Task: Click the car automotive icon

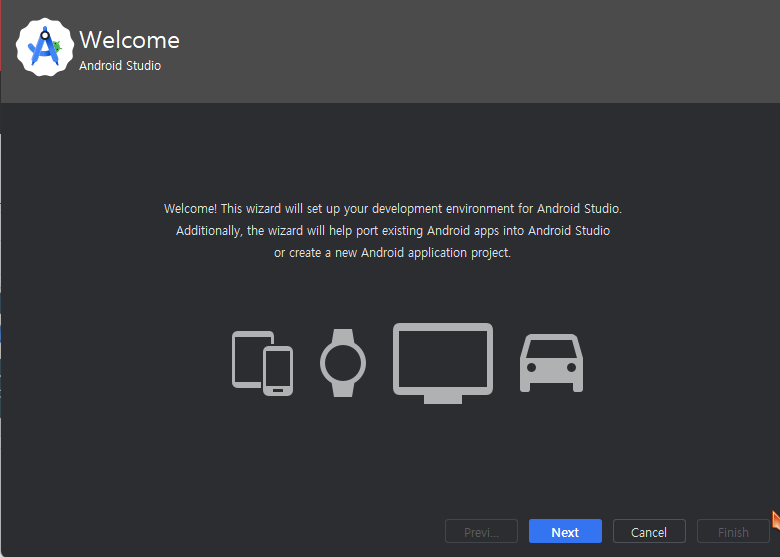Action: point(551,363)
